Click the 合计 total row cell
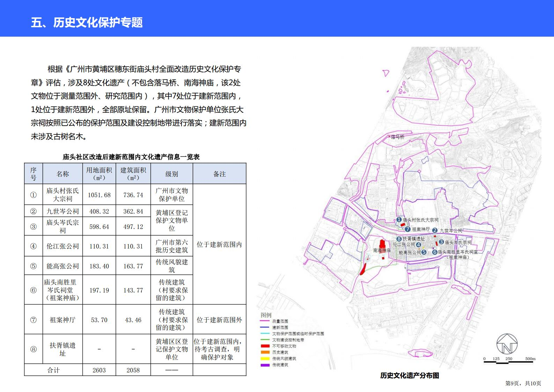Screen dimensions: 554x392 [x=53, y=370]
